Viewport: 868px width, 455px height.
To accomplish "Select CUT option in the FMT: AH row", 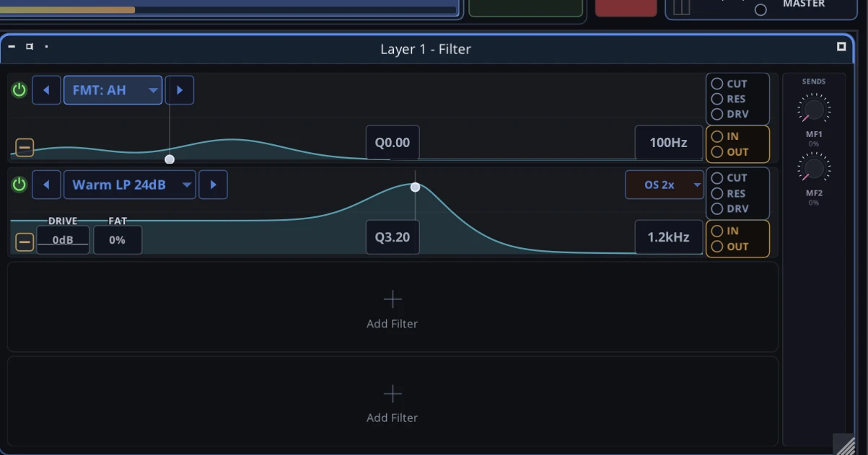I will click(x=729, y=84).
